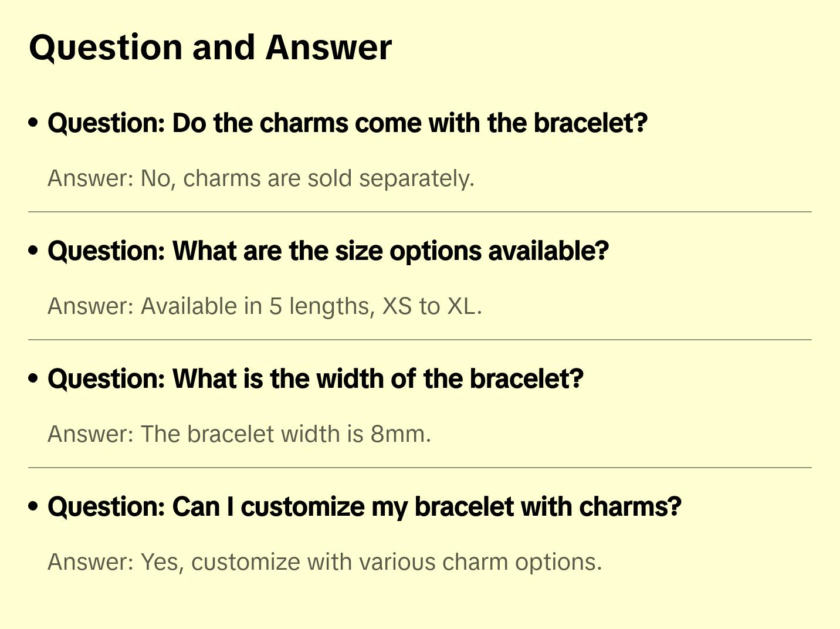Click the text 'XL' in the size answer
The height and width of the screenshot is (629, 840).
click(461, 306)
